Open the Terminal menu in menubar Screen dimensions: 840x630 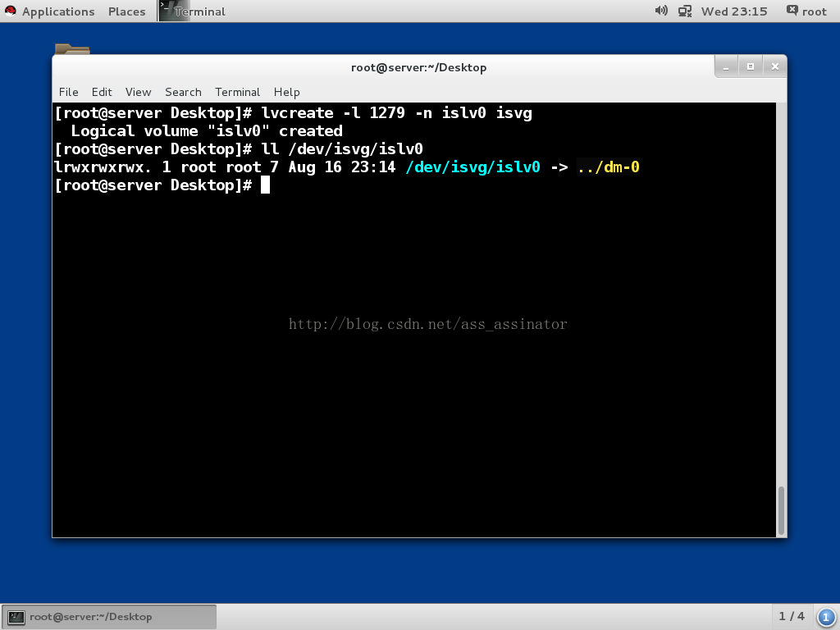(x=237, y=92)
